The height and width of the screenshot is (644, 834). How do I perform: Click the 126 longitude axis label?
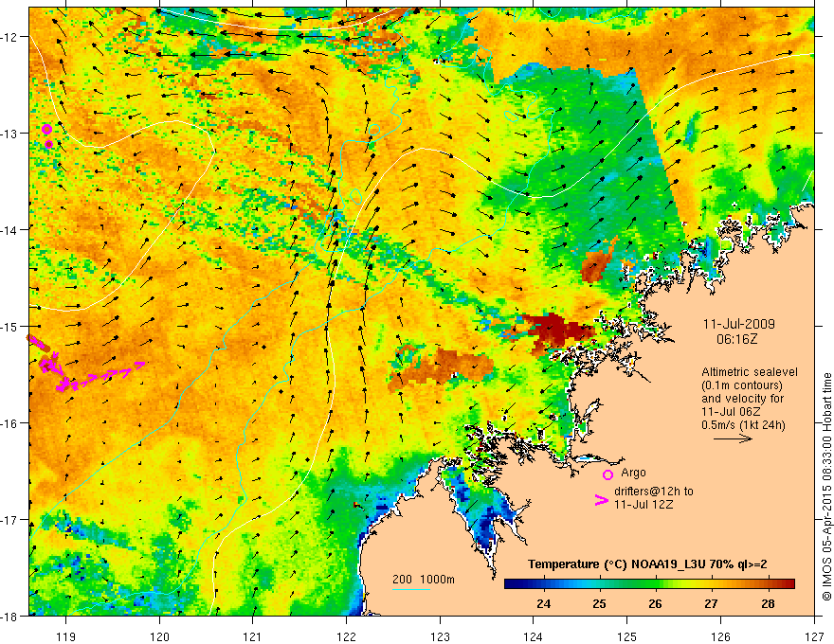click(x=720, y=636)
